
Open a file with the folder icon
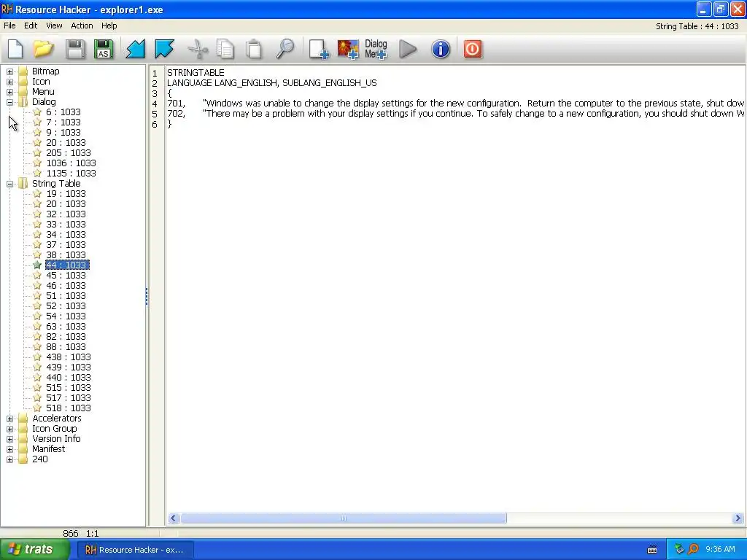tap(43, 49)
